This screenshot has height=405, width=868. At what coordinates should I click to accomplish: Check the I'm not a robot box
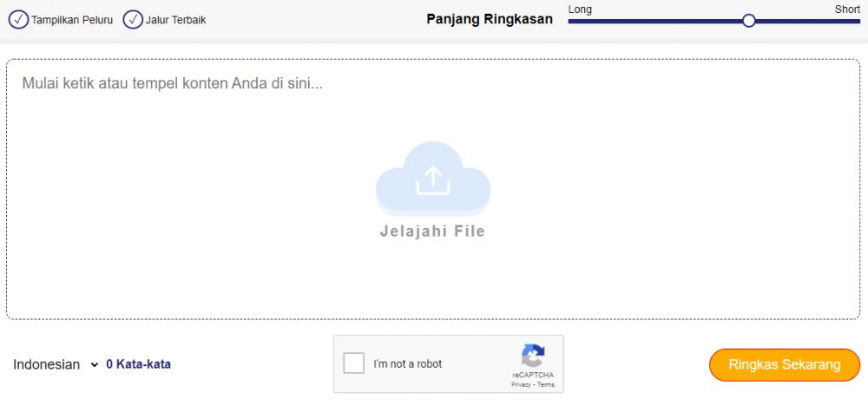354,363
